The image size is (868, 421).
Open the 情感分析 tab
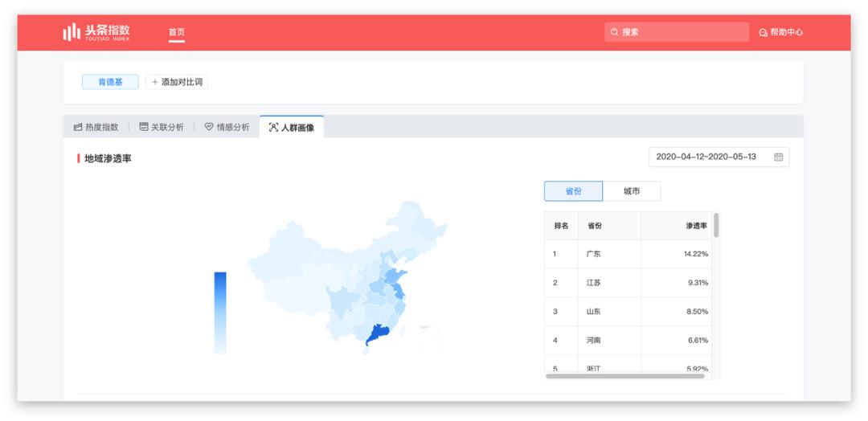coord(227,127)
